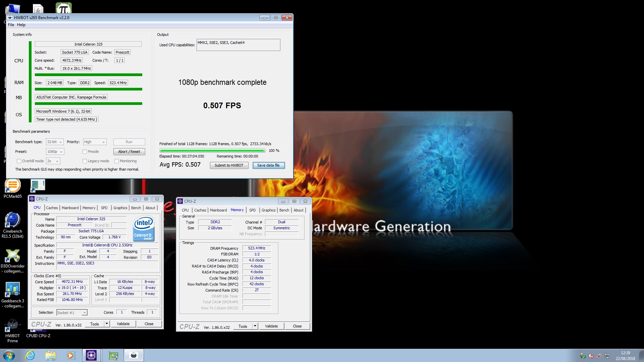This screenshot has width=644, height=362.
Task: Click Save data file button
Action: tap(268, 165)
